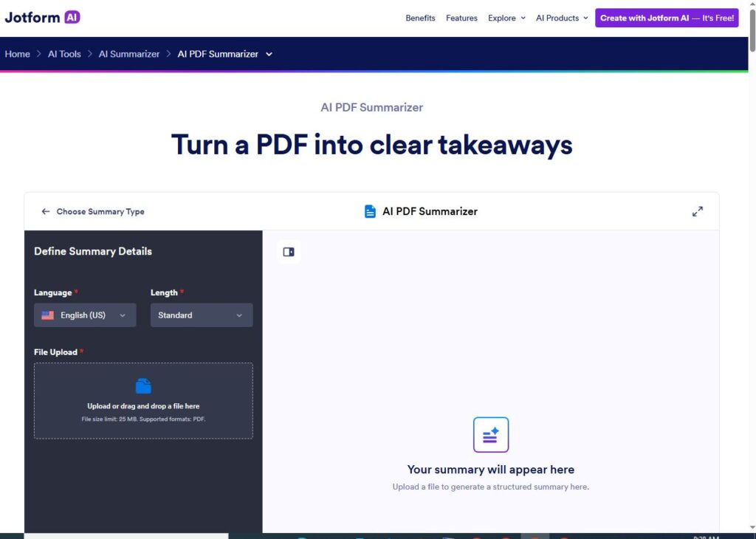This screenshot has width=756, height=539.
Task: Click the 'Turn a PDF into clear takeaways' heading
Action: coord(372,145)
